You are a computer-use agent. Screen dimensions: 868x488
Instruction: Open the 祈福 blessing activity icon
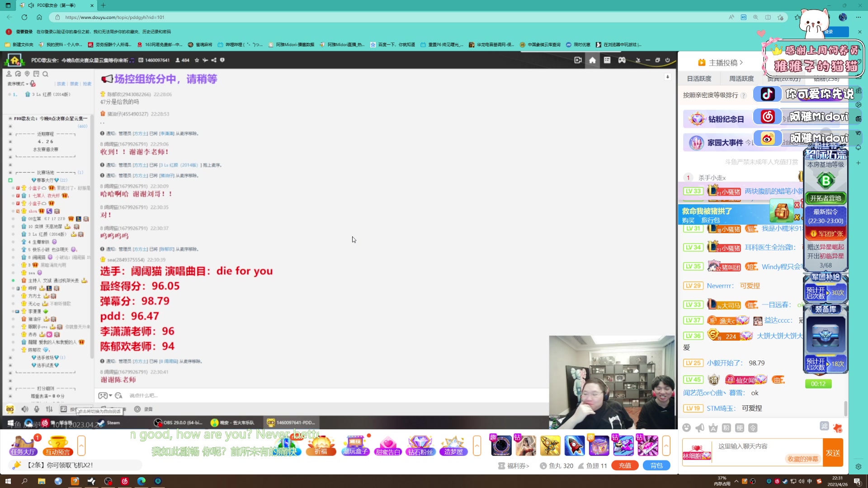(x=321, y=445)
